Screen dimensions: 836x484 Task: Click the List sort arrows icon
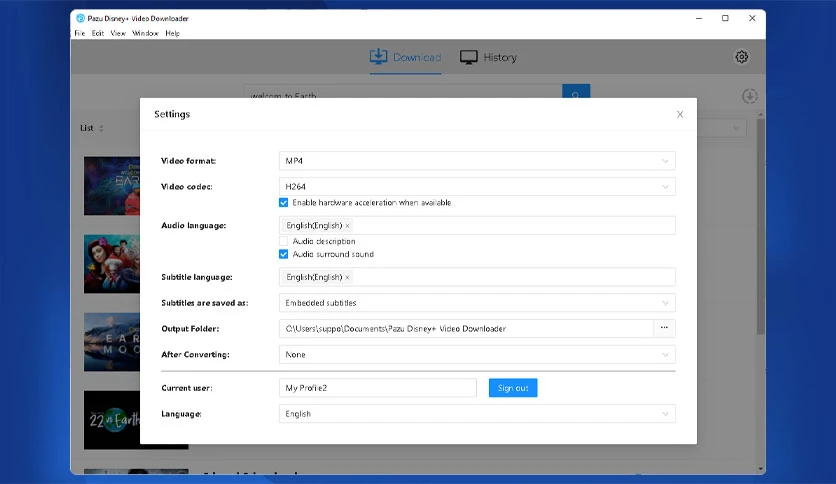tap(101, 128)
